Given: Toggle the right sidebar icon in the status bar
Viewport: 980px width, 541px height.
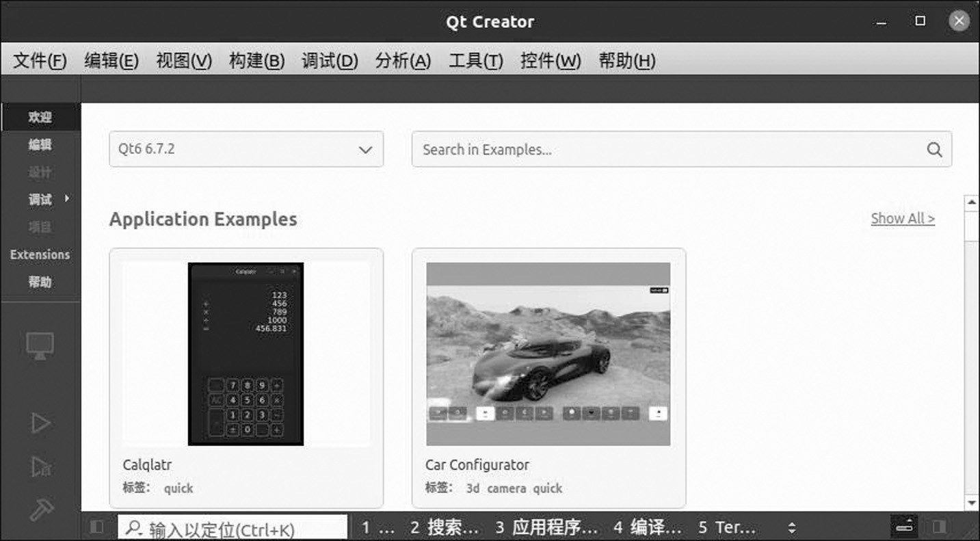Looking at the screenshot, I should (940, 527).
